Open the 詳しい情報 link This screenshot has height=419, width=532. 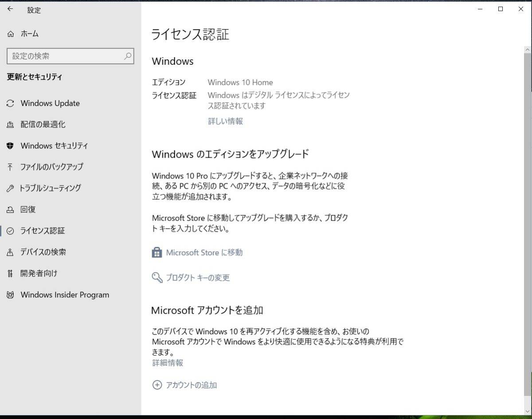point(225,121)
